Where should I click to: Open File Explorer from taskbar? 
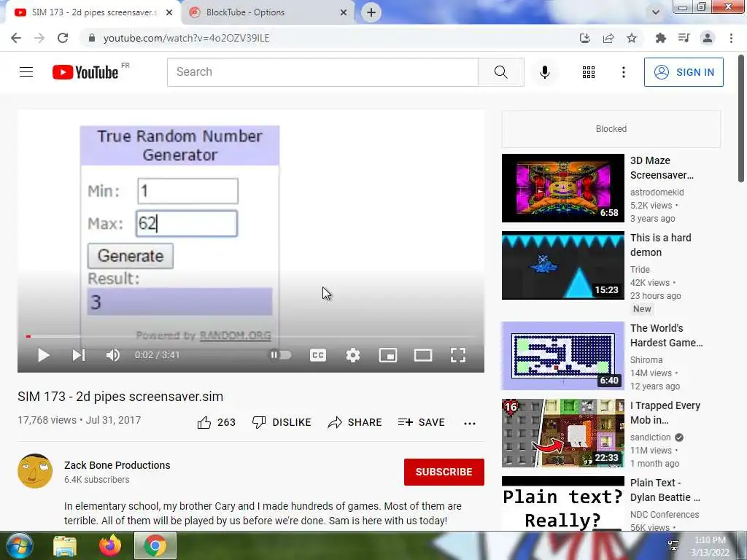click(65, 546)
